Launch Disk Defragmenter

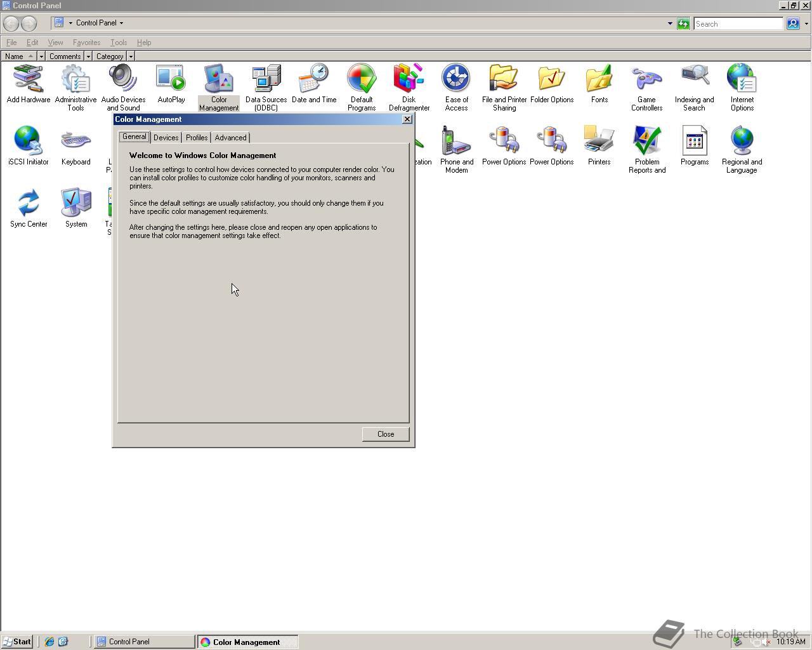409,88
